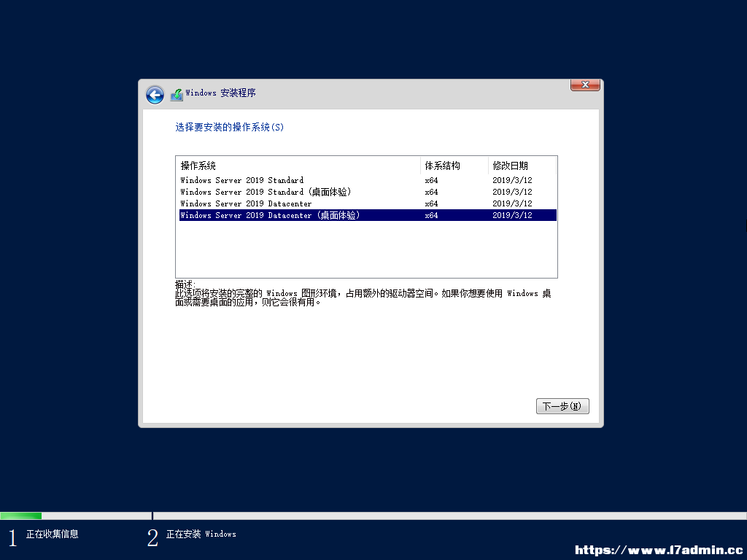Image resolution: width=747 pixels, height=560 pixels.
Task: Select Windows Server 2019 Standard (桌面体验)
Action: [x=368, y=192]
